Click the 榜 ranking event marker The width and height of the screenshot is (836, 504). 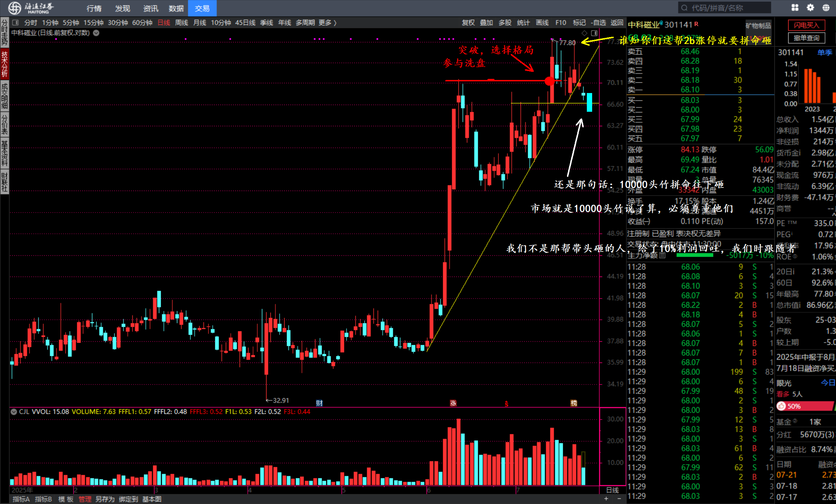[x=574, y=403]
